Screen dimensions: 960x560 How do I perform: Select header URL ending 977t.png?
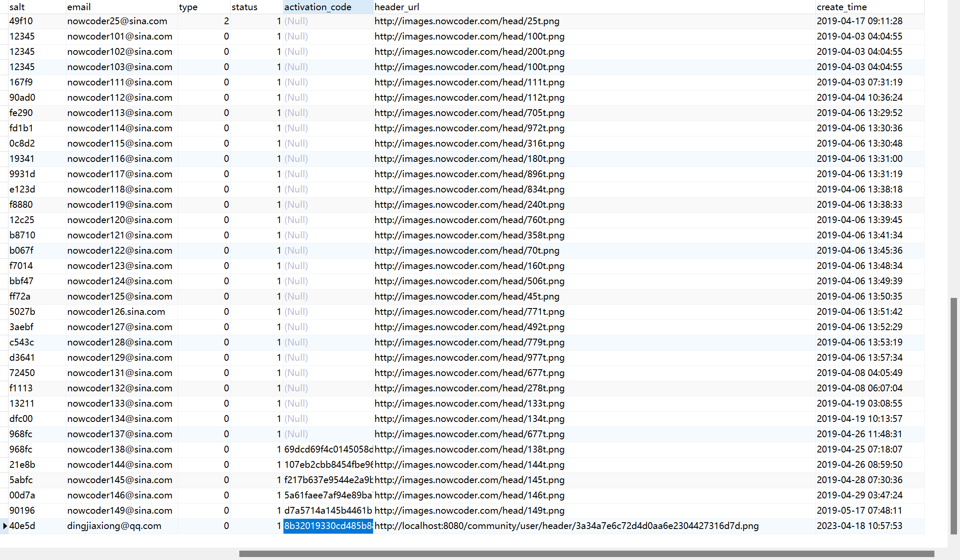tap(594, 358)
